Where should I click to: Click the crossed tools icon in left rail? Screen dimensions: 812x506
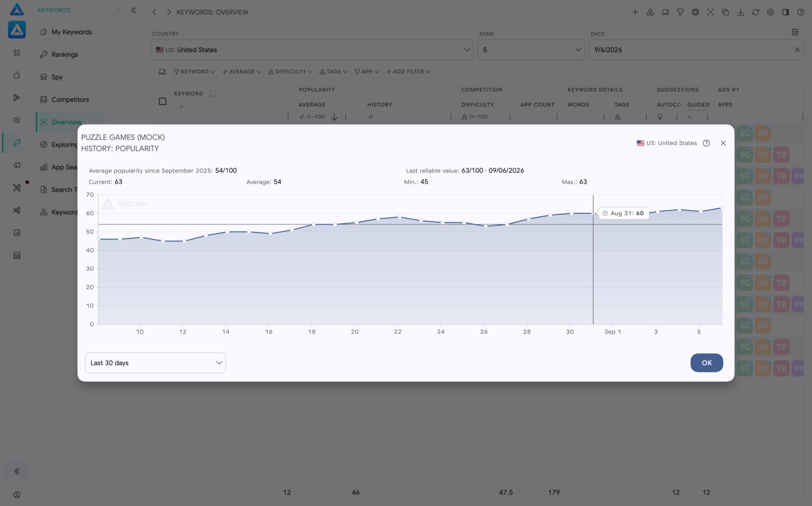(x=17, y=188)
